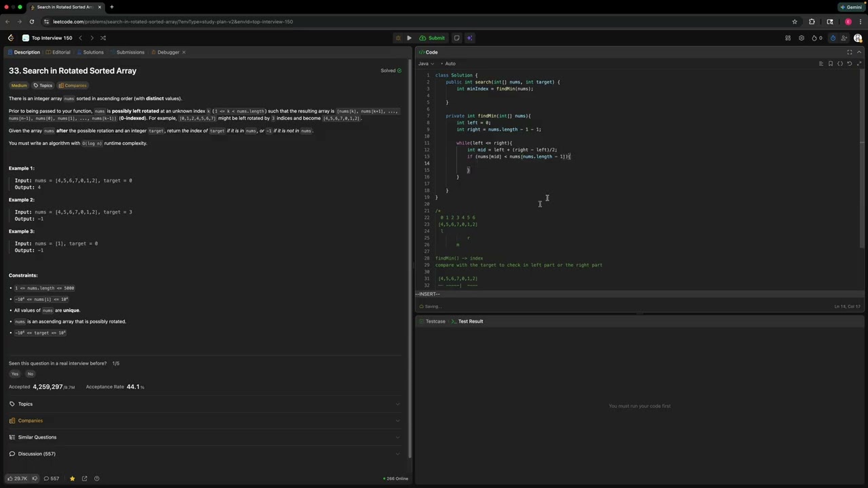Open the AI sparkle assistant icon

pos(469,38)
